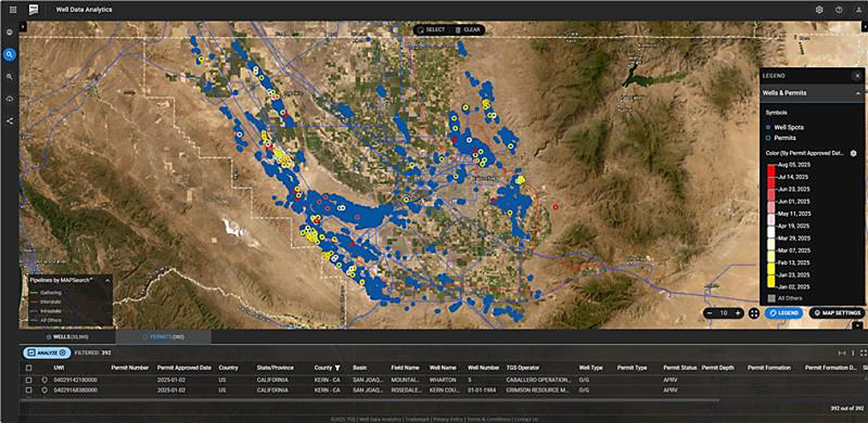
Task: Open the cloud download sidebar icon
Action: [9, 99]
